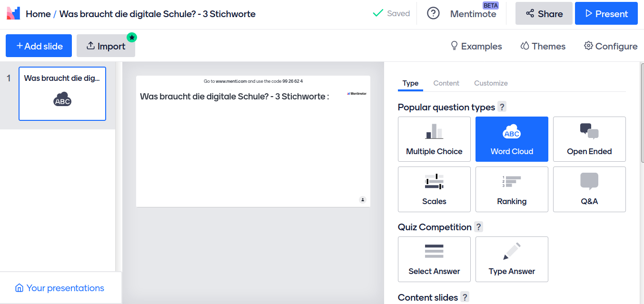Switch to the Customize tab
Screen dimensions: 644x304
pos(491,83)
